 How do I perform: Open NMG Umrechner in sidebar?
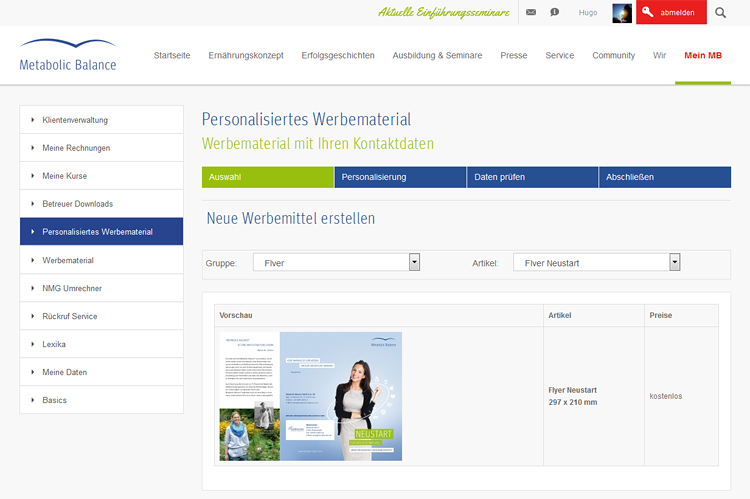click(101, 288)
